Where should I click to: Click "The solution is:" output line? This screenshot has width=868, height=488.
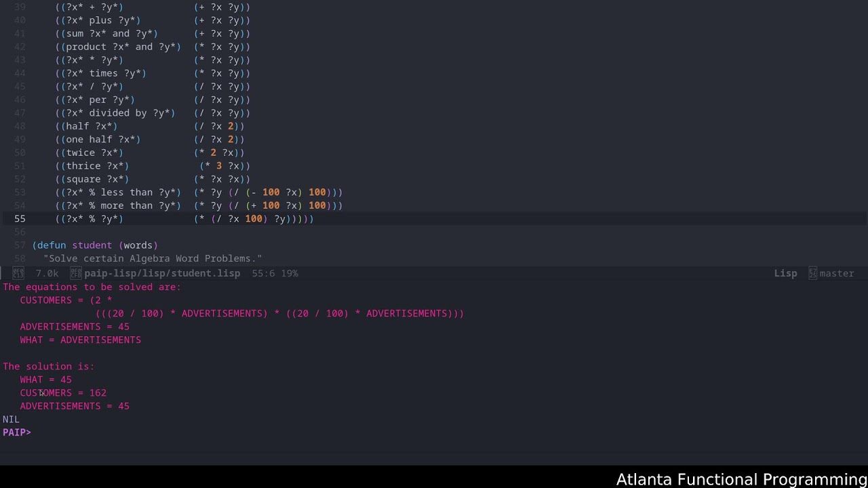coord(49,366)
